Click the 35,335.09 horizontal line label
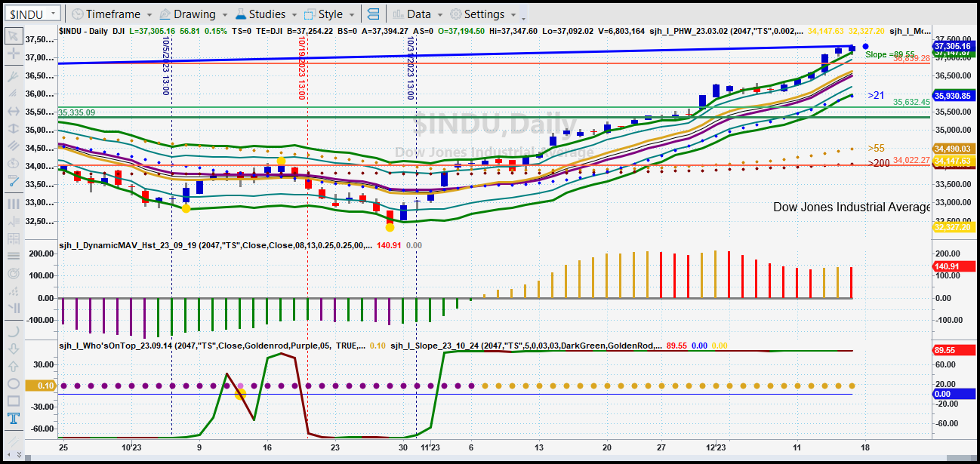Viewport: 980px width, 464px height. coord(77,112)
